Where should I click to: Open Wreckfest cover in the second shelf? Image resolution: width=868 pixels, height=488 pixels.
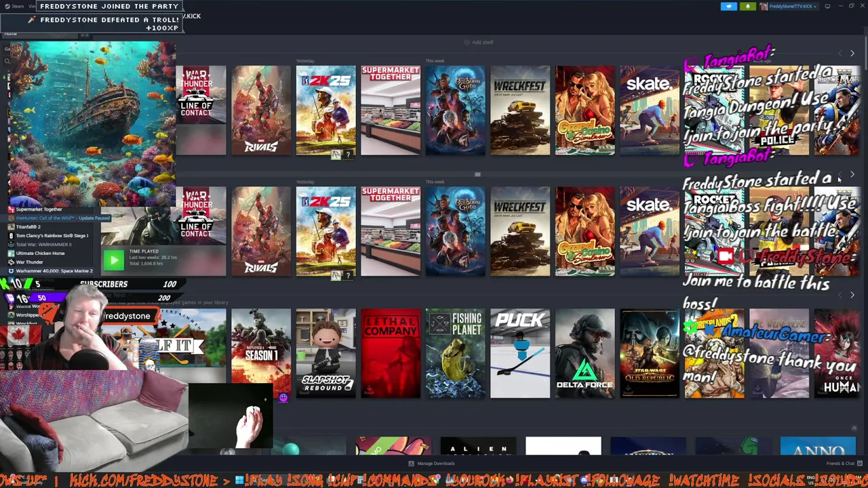click(x=520, y=232)
